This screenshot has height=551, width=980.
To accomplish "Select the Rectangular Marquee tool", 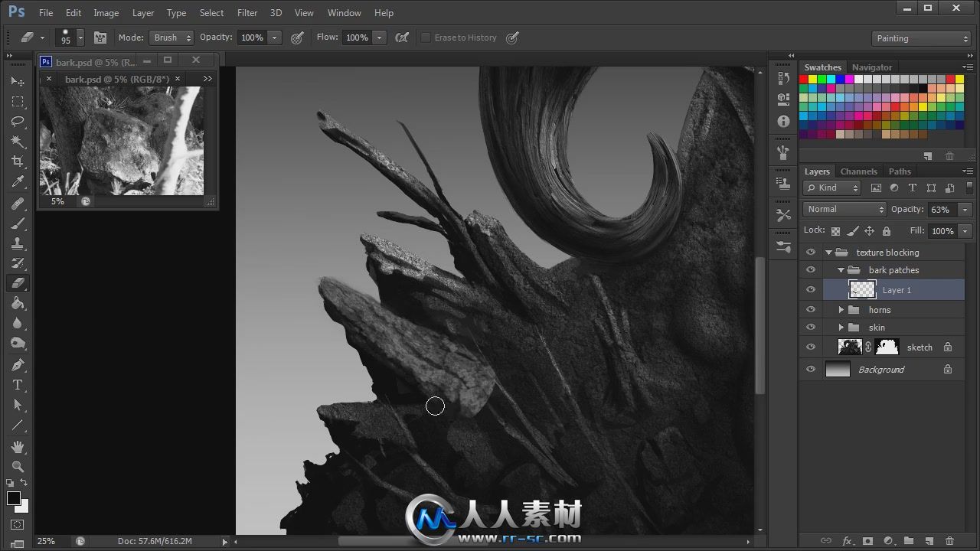I will [x=18, y=101].
